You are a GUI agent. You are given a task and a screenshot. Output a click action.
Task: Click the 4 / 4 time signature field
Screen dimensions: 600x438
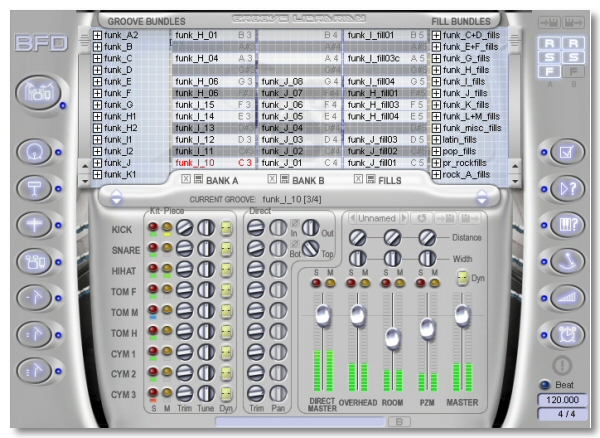click(562, 414)
